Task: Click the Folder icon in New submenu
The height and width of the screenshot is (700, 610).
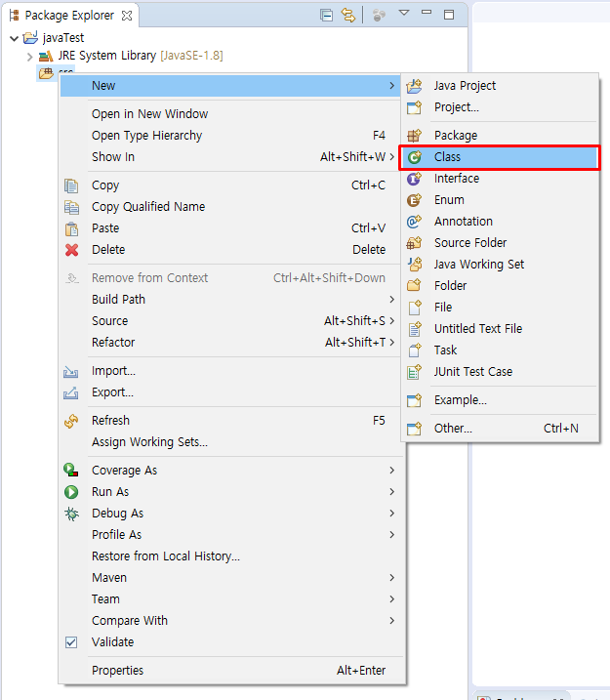Action: 414,285
